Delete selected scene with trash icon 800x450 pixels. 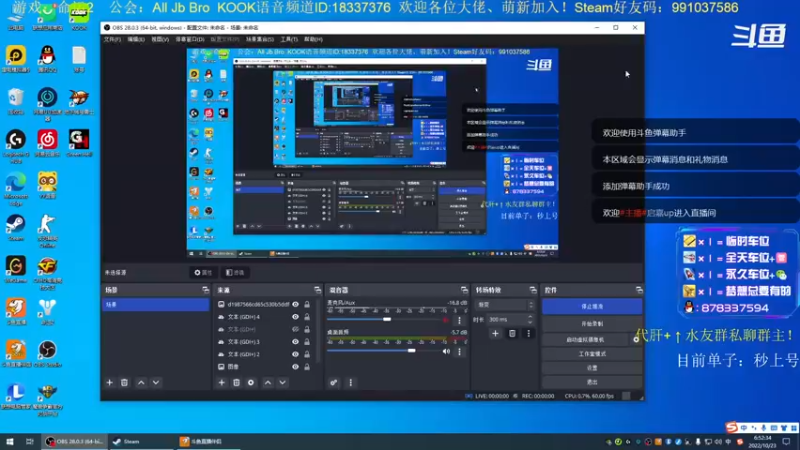[x=124, y=383]
